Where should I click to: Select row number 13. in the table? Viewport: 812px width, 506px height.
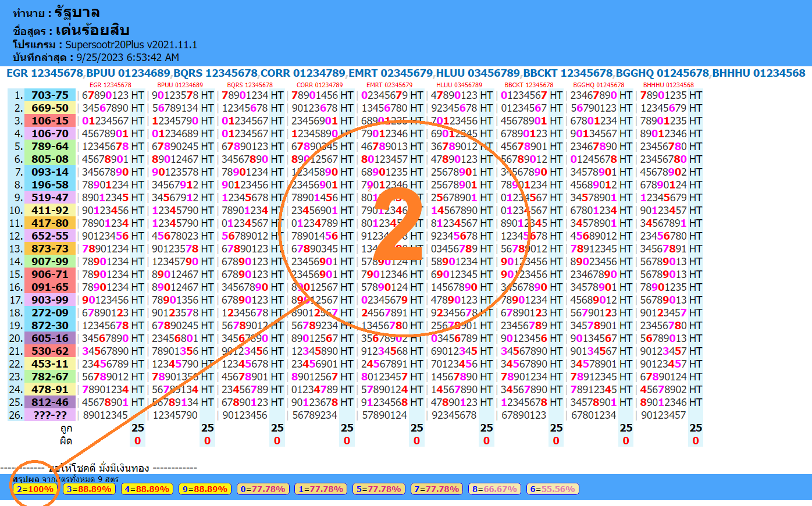pos(16,249)
